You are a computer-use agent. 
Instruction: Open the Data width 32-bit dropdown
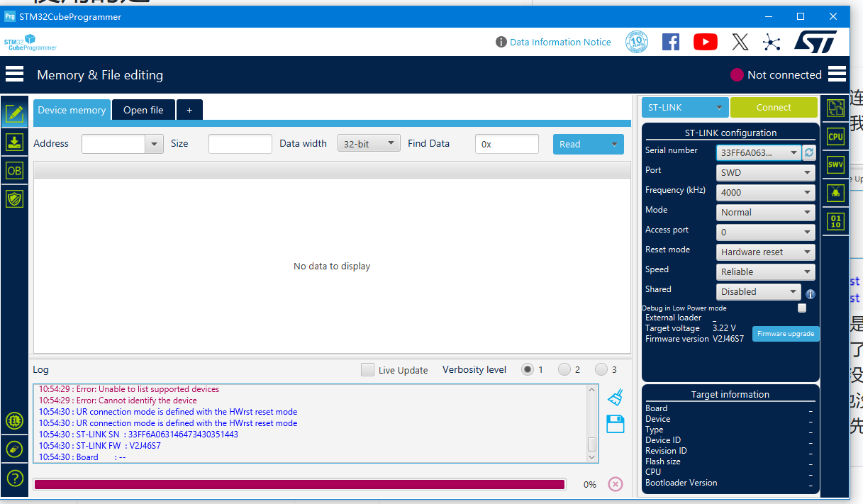coord(369,143)
